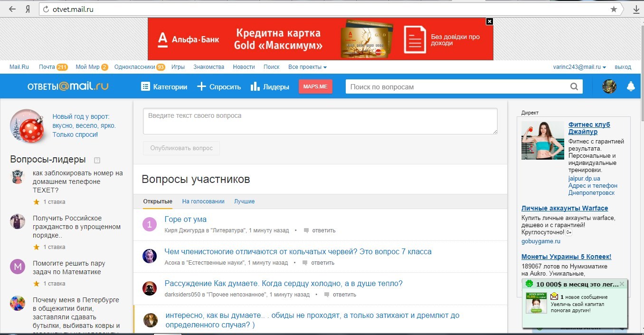Switch to the Лучшие tab
The width and height of the screenshot is (644, 335).
[245, 201]
